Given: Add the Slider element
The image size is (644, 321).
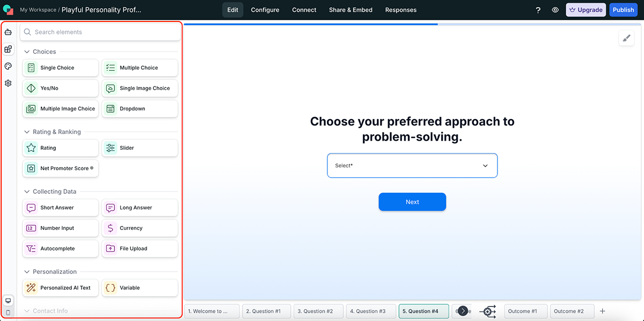Looking at the screenshot, I should (140, 148).
